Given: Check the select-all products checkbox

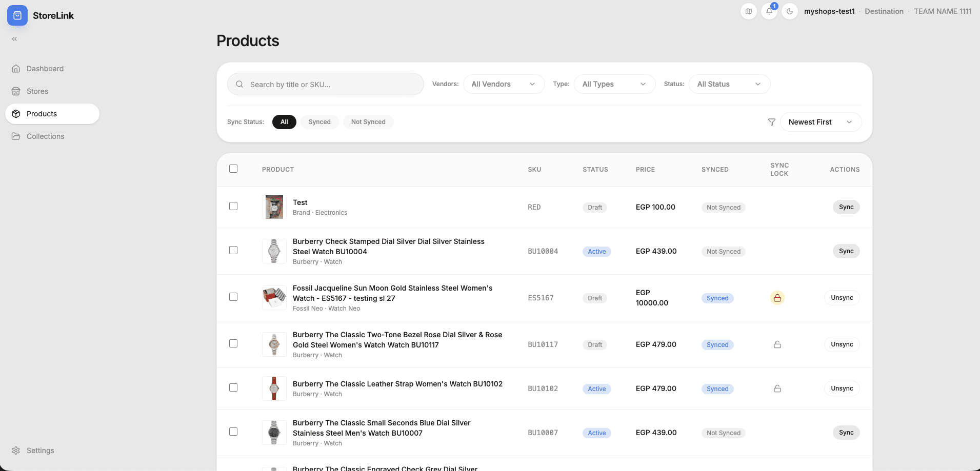Looking at the screenshot, I should pyautogui.click(x=233, y=169).
